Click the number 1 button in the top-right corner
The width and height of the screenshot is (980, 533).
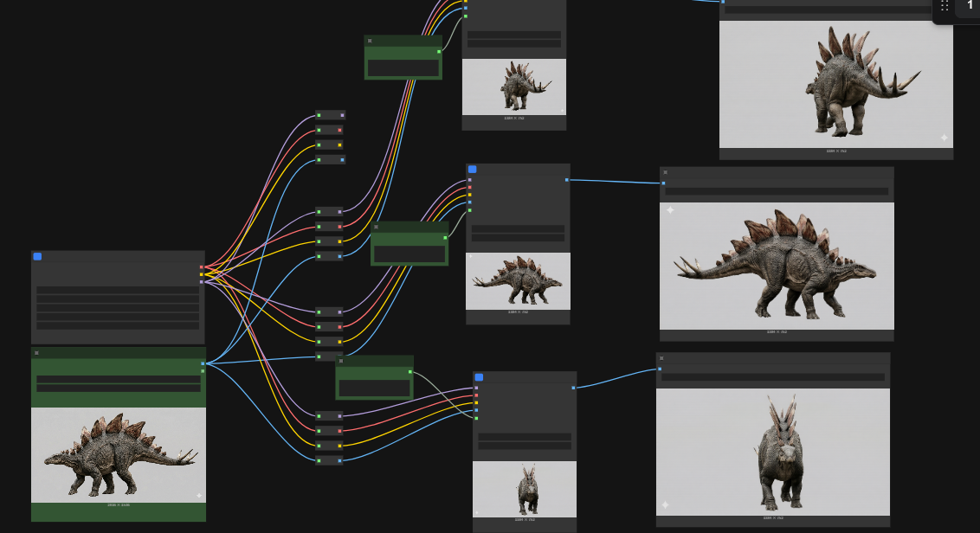(970, 6)
